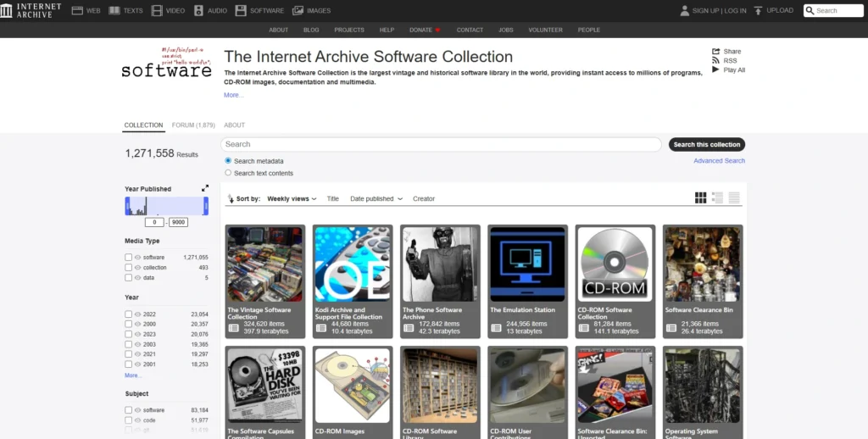
Task: Click the user account icon
Action: coord(685,10)
